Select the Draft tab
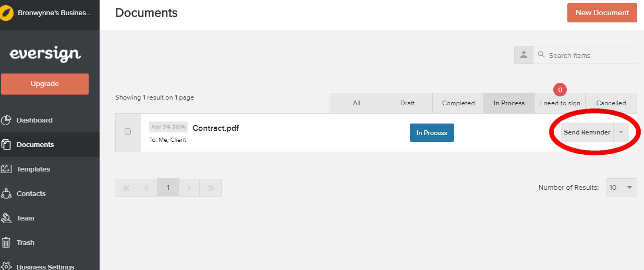The height and width of the screenshot is (270, 644). [407, 103]
